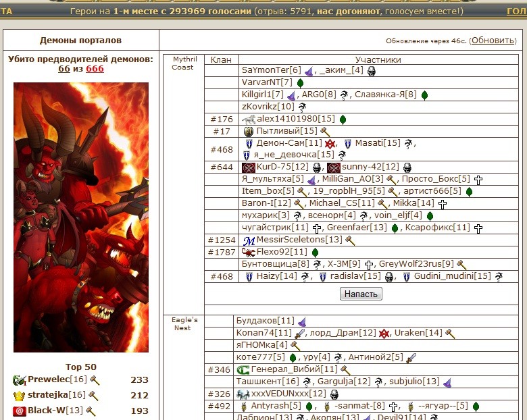Click the blue M clan icon before MessirSceletons
This screenshot has height=420, width=527.
(x=249, y=240)
